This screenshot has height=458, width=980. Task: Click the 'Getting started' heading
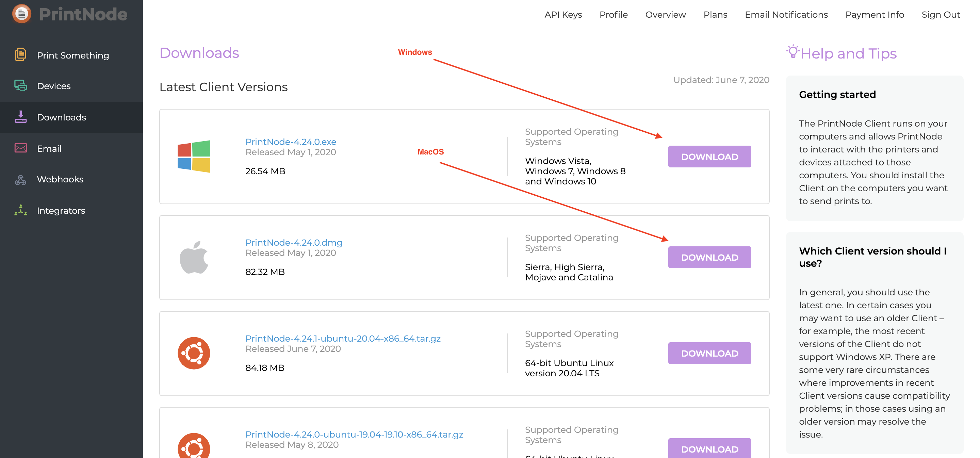[837, 94]
